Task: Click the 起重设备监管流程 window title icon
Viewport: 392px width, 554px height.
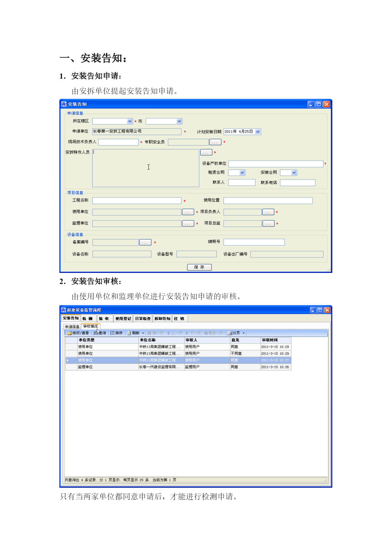Action: [63, 310]
